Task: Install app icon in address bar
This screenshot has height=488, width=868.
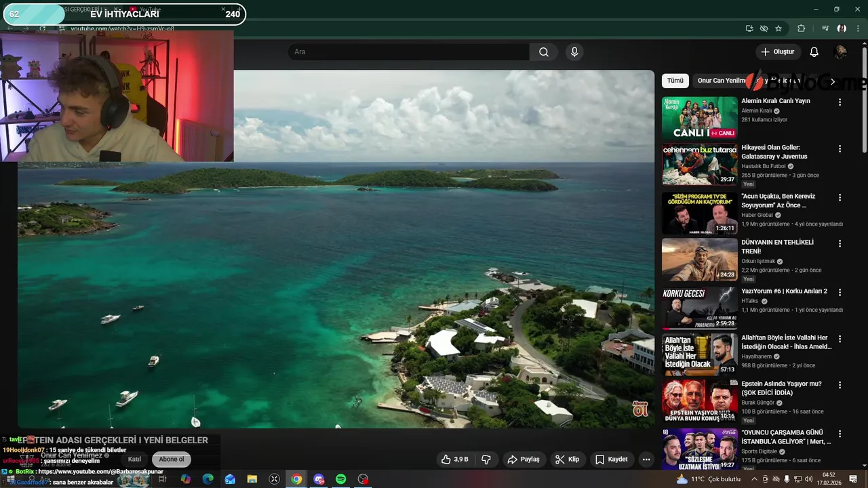Action: (x=749, y=28)
